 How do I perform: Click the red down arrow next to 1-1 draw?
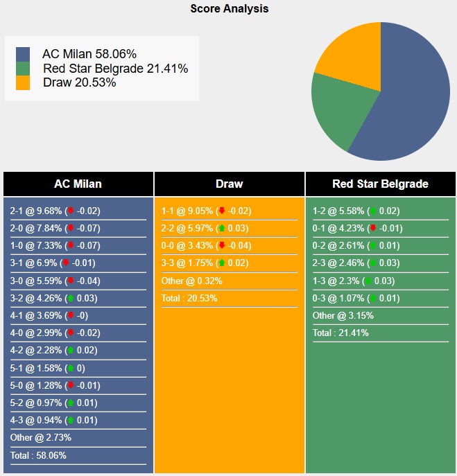click(x=221, y=211)
